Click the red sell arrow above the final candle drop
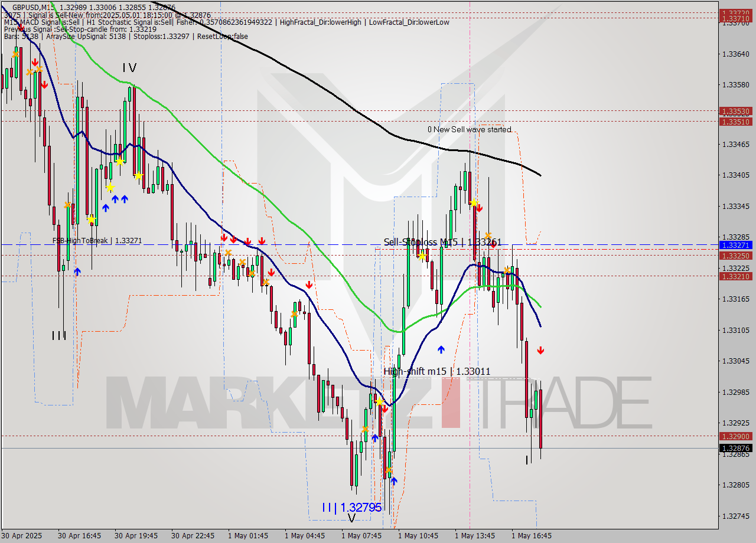Image resolution: width=756 pixels, height=543 pixels. 541,349
